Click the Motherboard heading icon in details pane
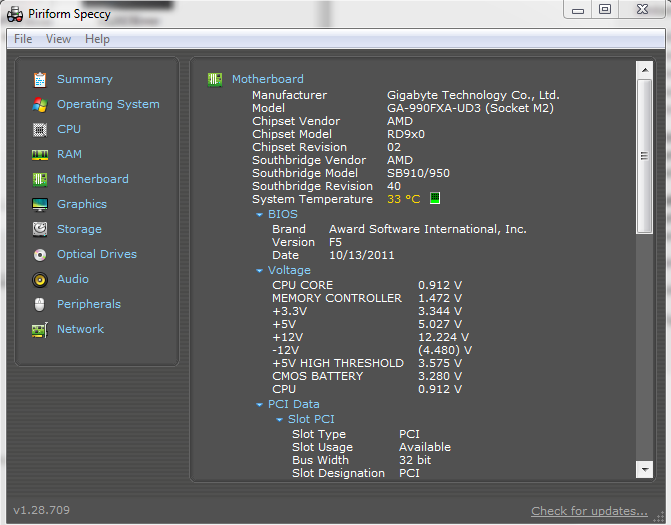Viewport: 671px width, 525px height. pos(215,80)
